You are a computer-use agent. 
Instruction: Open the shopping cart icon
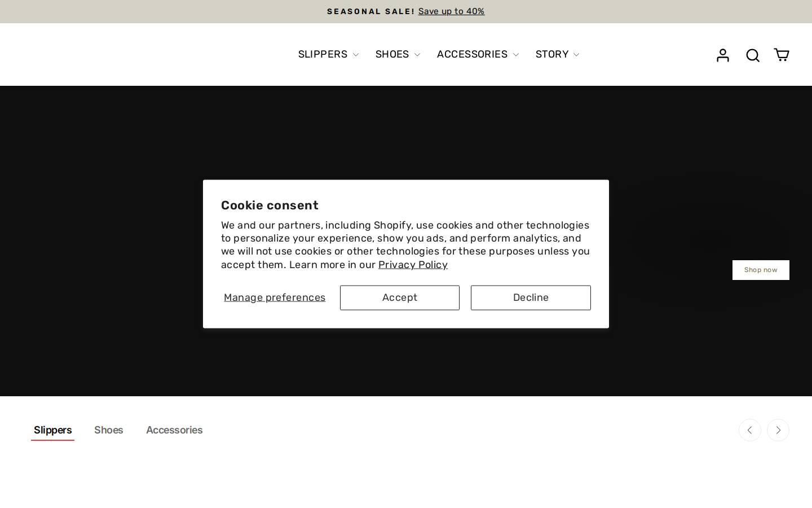coord(781,55)
